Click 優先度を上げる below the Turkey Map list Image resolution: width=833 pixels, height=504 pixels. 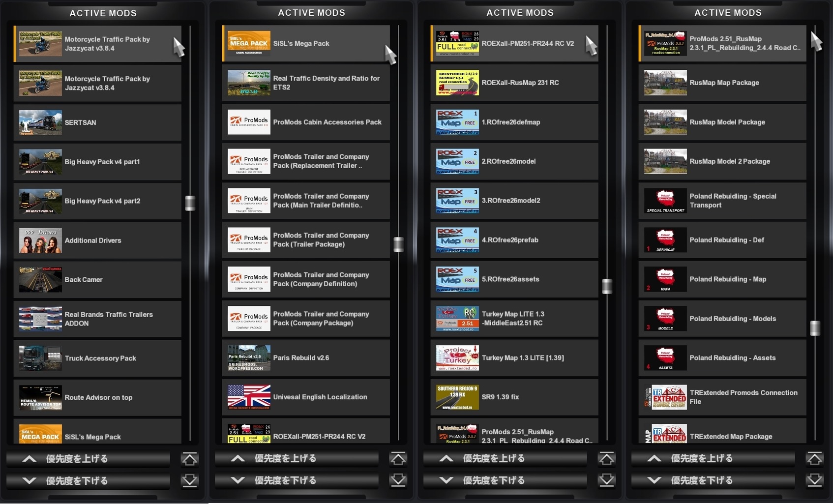point(506,458)
